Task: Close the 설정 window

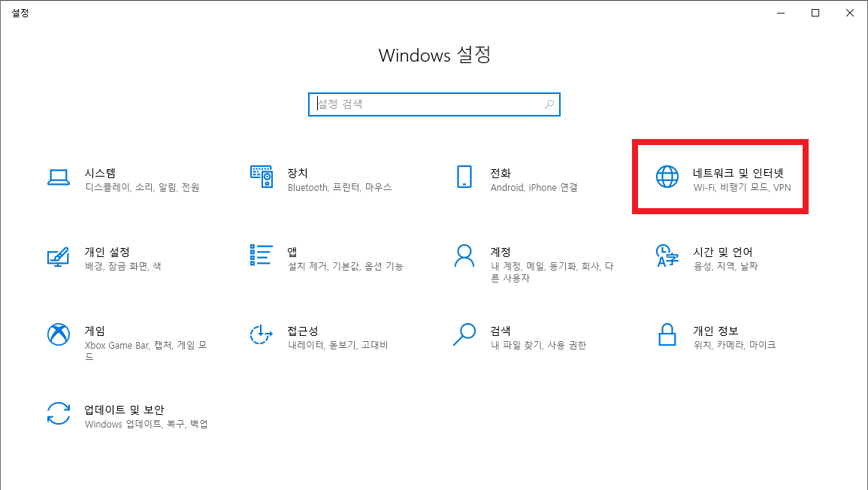Action: click(x=850, y=13)
